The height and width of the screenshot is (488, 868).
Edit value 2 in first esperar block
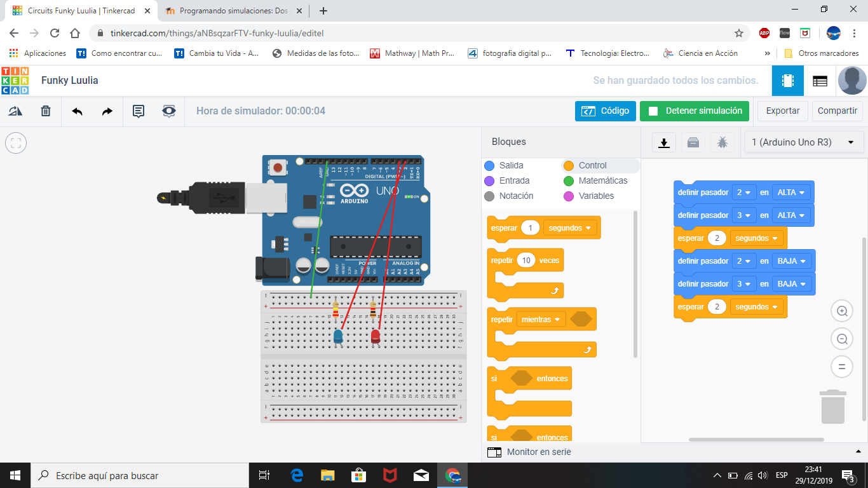pyautogui.click(x=717, y=238)
